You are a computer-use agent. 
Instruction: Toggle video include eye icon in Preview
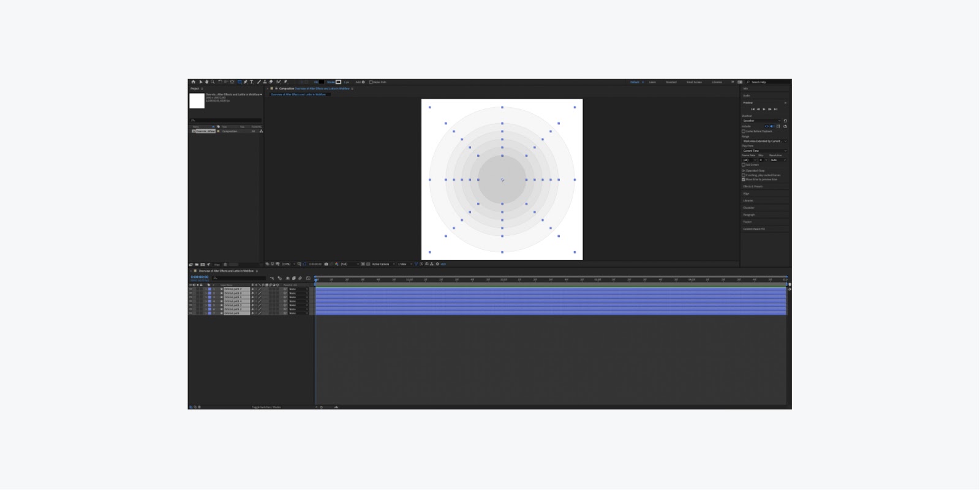pyautogui.click(x=767, y=126)
